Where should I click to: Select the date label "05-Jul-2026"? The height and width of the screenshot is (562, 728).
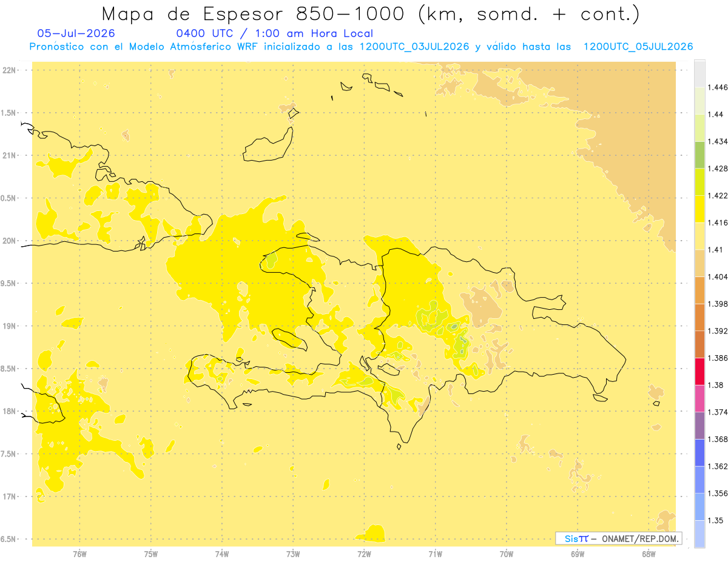tap(76, 33)
